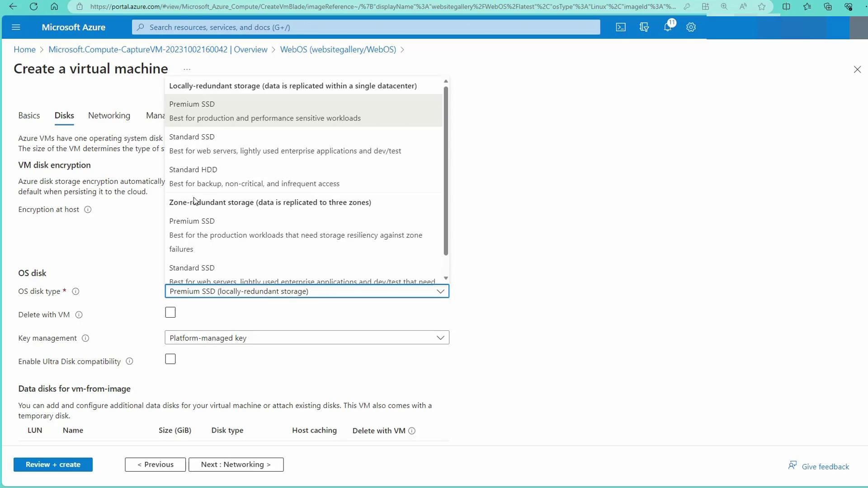Click the dropdown list scrollbar down arrow
Image resolution: width=868 pixels, height=488 pixels.
(446, 278)
